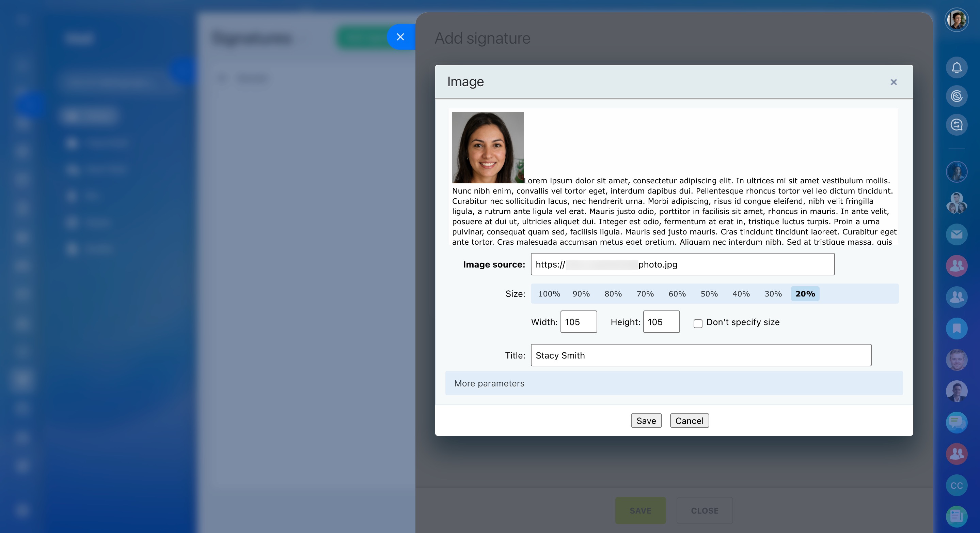980x533 pixels.
Task: Cancel the Image dialog
Action: pos(689,421)
